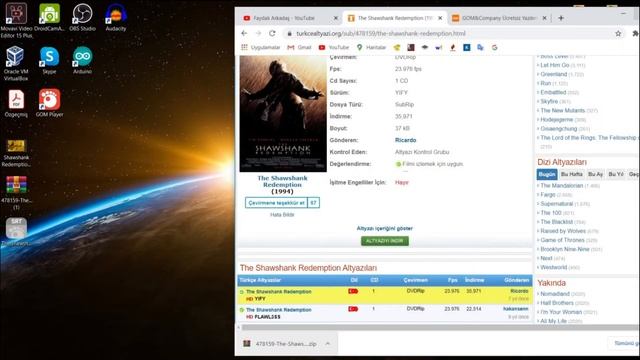Open downloaded 478159-The-Shaws zip file
The width and height of the screenshot is (640, 360).
pos(280,344)
